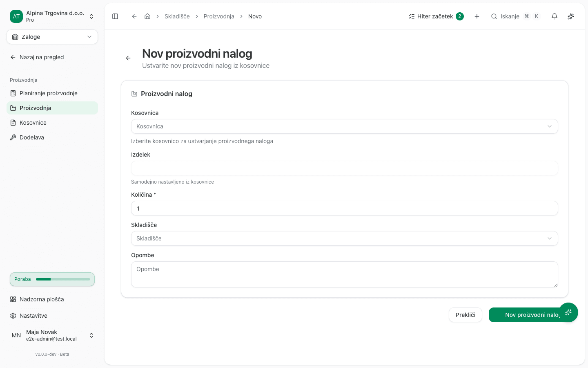588x368 pixels.
Task: Focus the Izdelek field
Action: [345, 168]
